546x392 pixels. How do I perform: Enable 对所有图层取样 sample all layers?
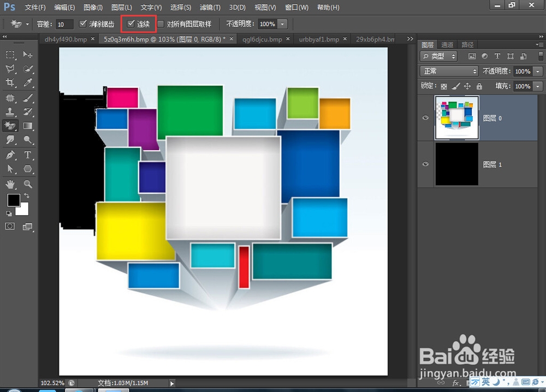click(161, 24)
